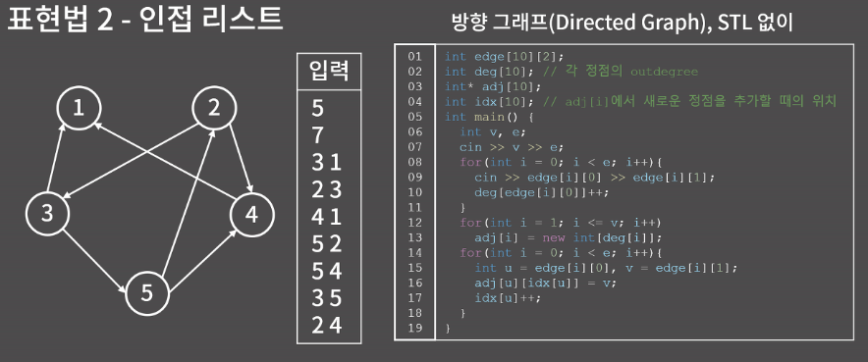Viewport: 868px width, 362px height.
Task: Select the input row showing only '5'
Action: coord(318,108)
